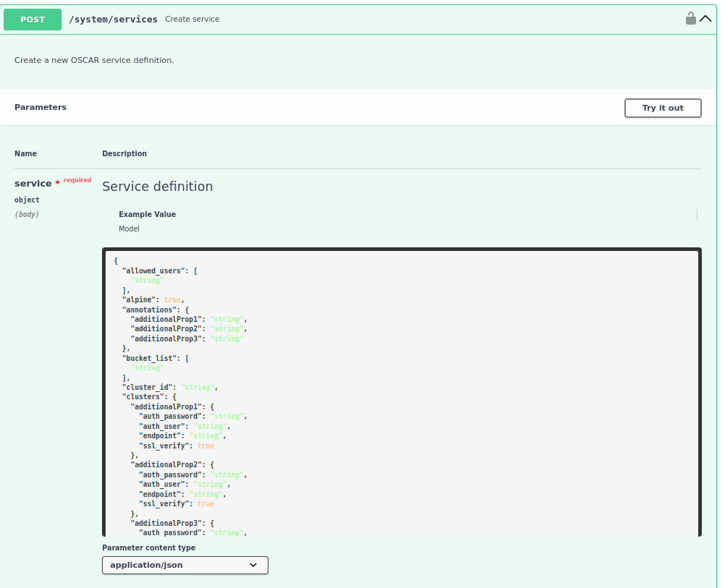Click "Create a new OSCAR service definition." text

click(94, 60)
